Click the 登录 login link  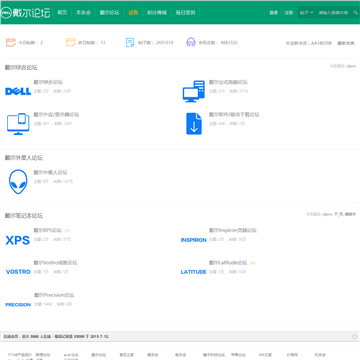tap(274, 13)
